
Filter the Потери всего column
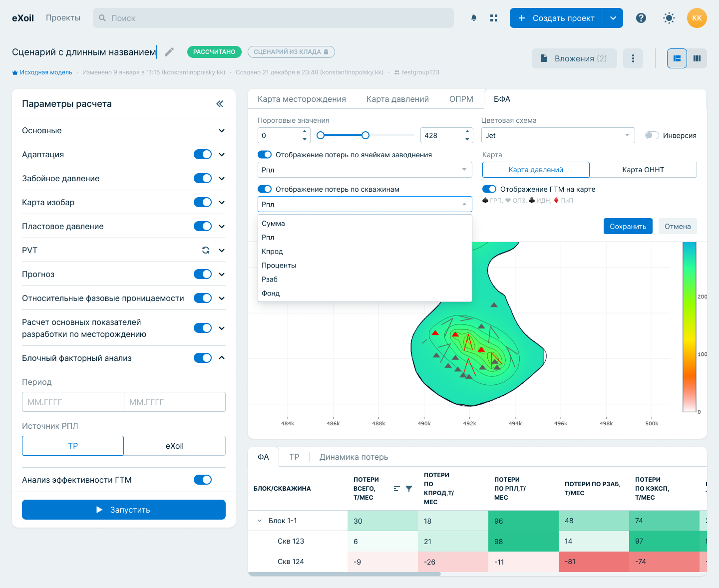click(x=409, y=489)
